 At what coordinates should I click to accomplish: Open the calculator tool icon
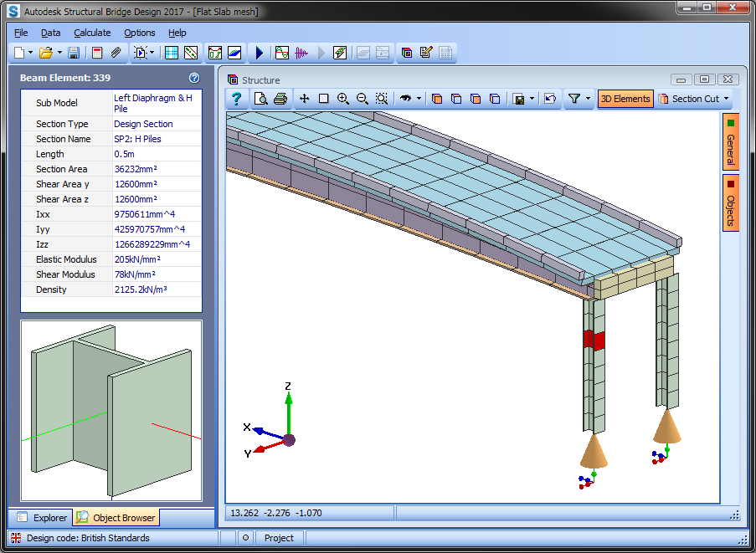tap(97, 53)
